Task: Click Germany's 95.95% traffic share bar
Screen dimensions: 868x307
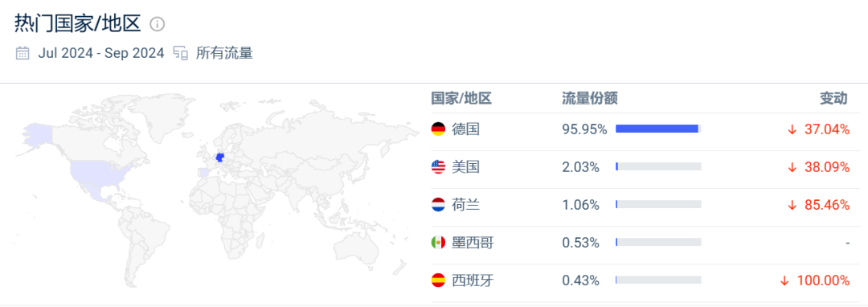Action: point(658,129)
